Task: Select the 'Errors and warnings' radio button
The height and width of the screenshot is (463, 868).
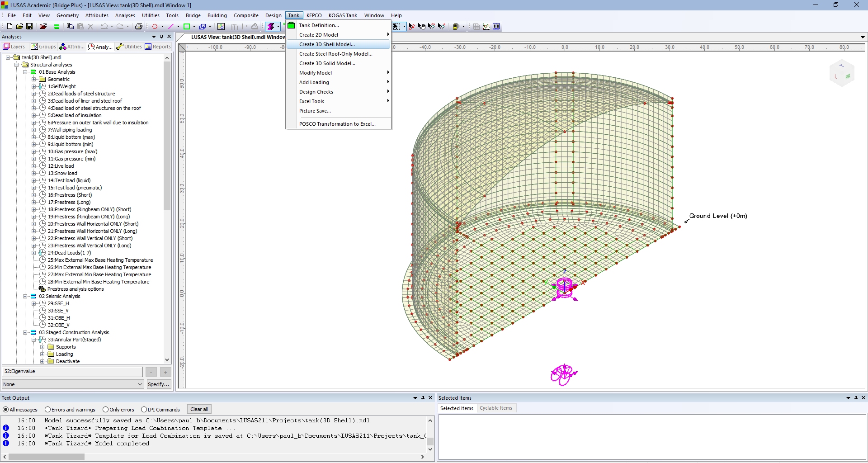Action: tap(47, 410)
